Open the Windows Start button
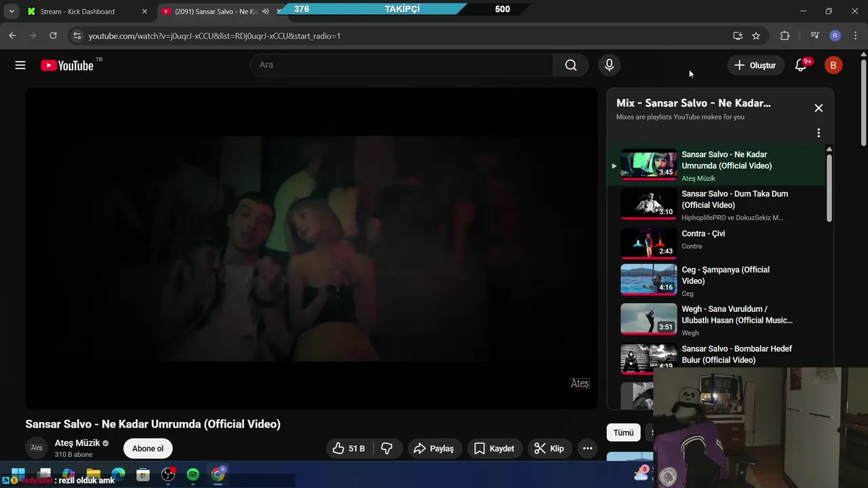The height and width of the screenshot is (488, 868). (18, 474)
